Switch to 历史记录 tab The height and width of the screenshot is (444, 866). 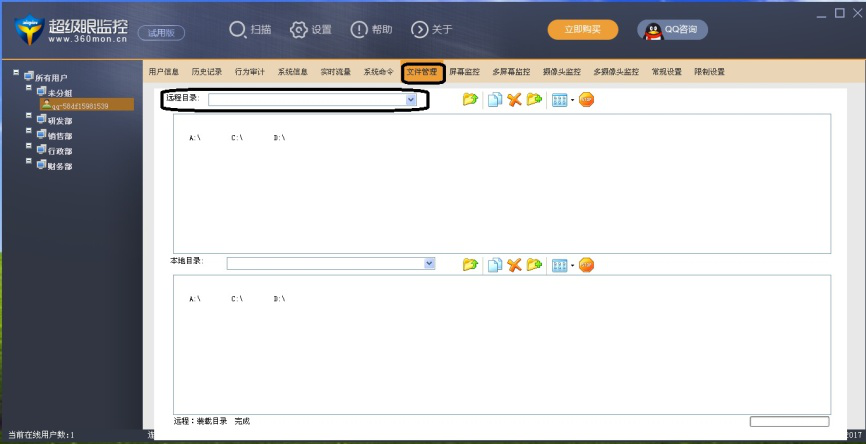(207, 72)
